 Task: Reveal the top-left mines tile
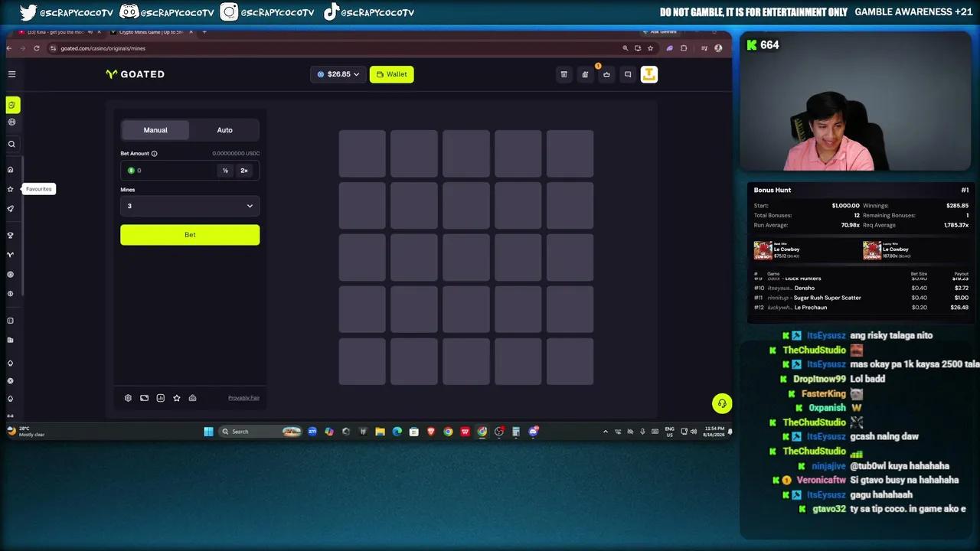362,154
